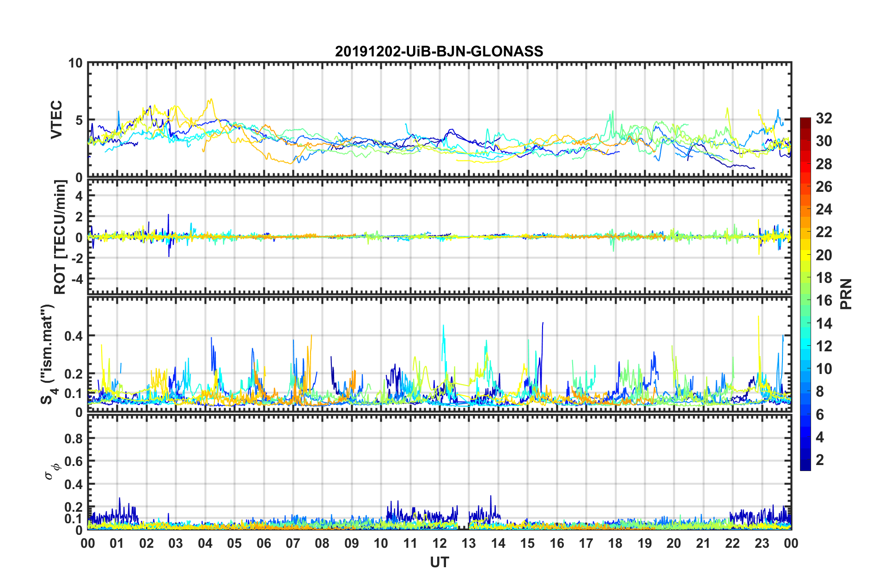
Task: Click colorbar tick value 8
Action: point(820,392)
